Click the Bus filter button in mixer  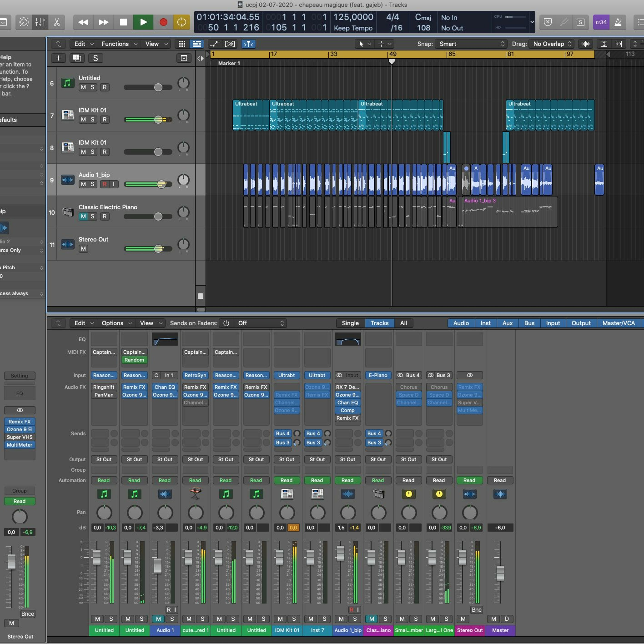coord(529,323)
